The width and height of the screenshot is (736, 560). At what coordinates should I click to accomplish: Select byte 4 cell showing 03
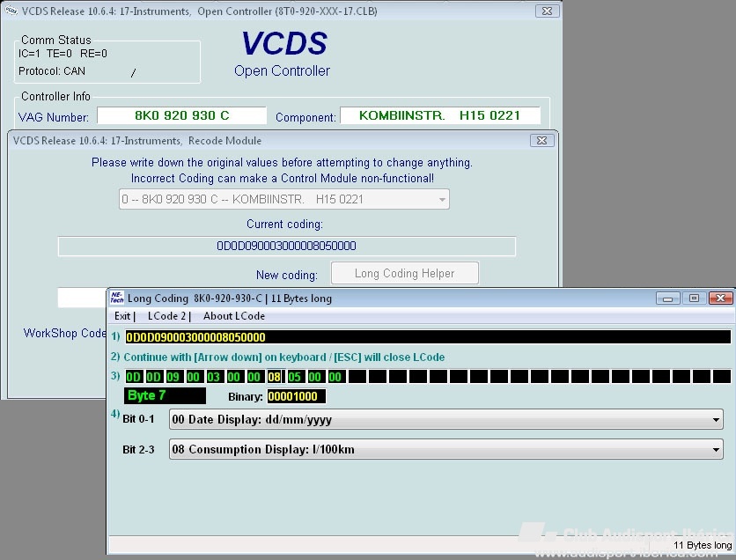(x=215, y=377)
